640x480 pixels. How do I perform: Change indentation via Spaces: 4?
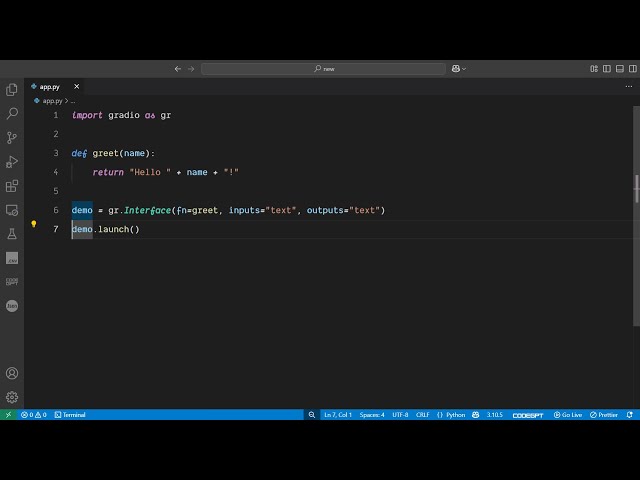click(x=372, y=415)
